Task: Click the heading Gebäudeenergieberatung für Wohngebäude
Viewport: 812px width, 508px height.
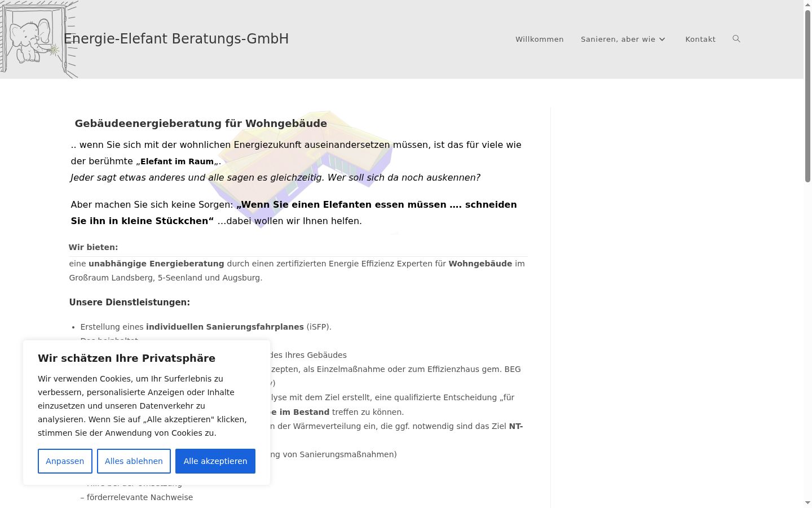Action: click(201, 124)
